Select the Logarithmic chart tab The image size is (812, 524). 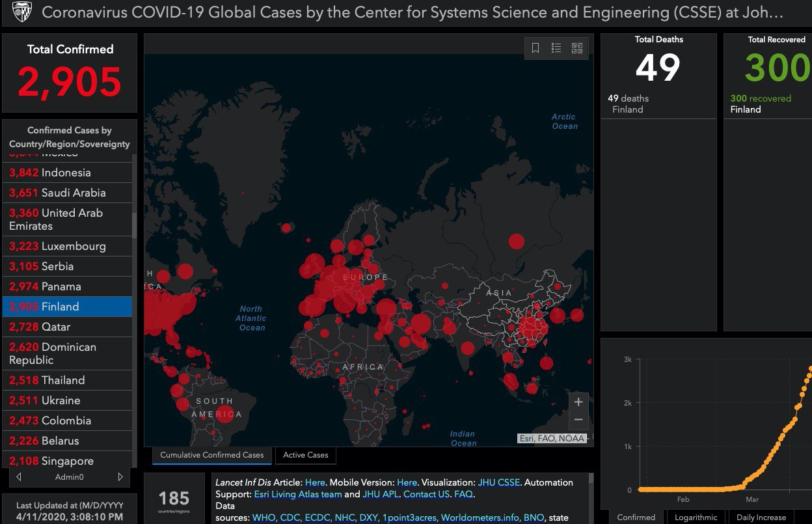[696, 517]
